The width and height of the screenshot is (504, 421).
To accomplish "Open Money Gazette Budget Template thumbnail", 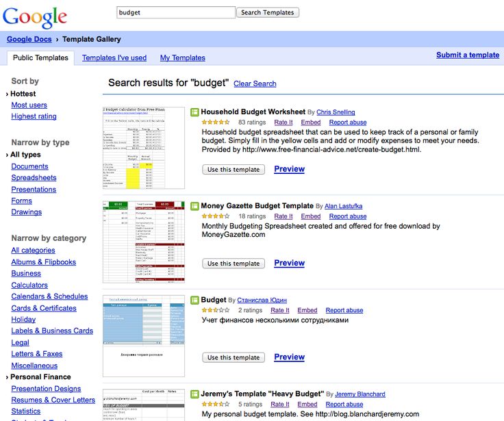I will (144, 242).
